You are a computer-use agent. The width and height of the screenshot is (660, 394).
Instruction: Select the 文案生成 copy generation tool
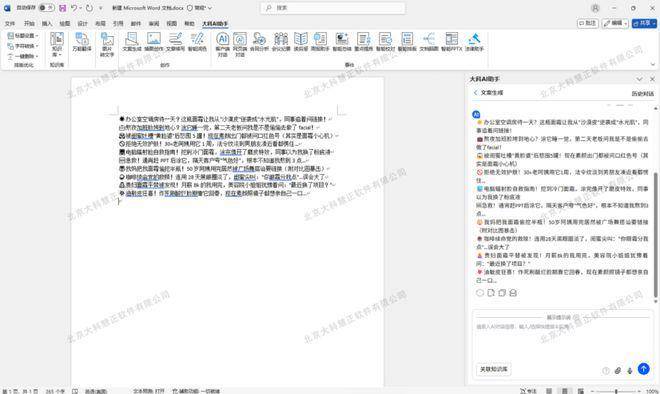click(x=132, y=42)
